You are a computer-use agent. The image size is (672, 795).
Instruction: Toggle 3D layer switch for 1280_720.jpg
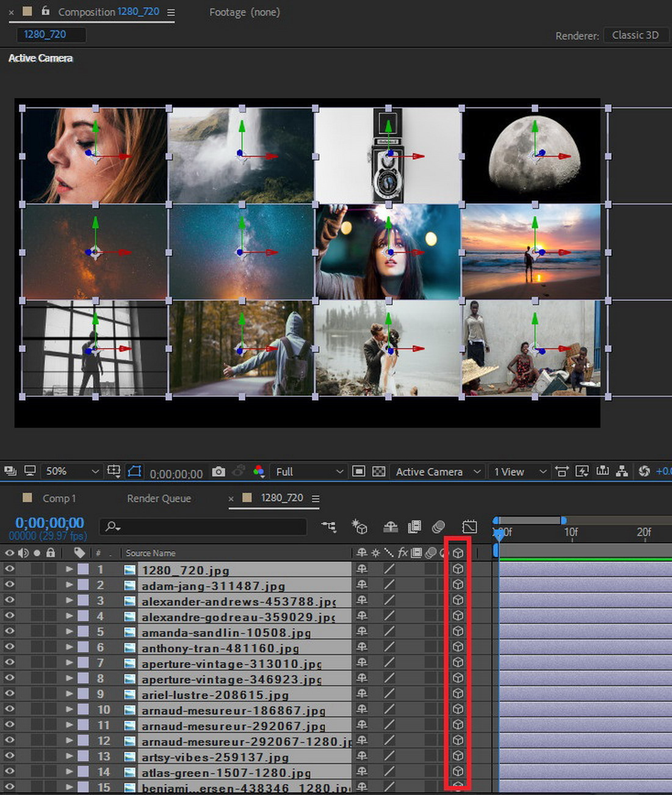click(458, 569)
